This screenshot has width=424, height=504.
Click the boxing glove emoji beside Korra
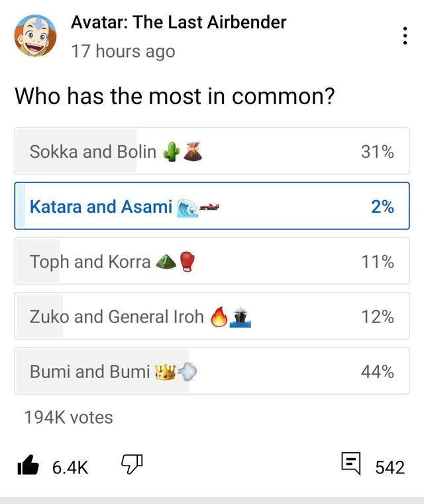pyautogui.click(x=187, y=262)
